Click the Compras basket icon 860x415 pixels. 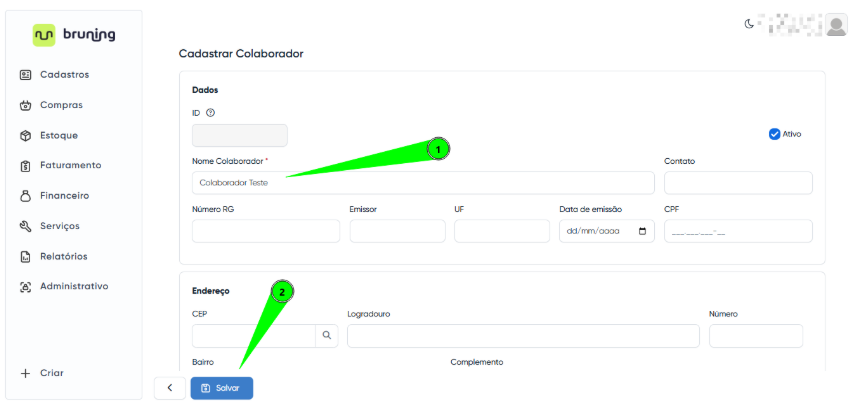(26, 105)
